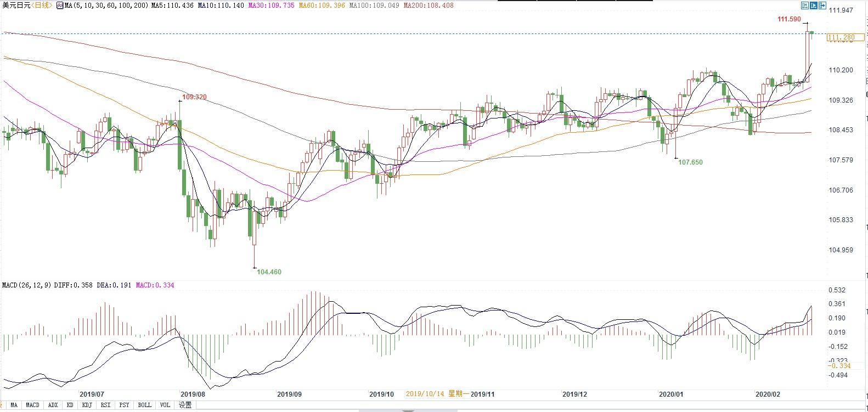Show the RSI indicator
Viewport: 868px width, 412px height.
(105, 405)
